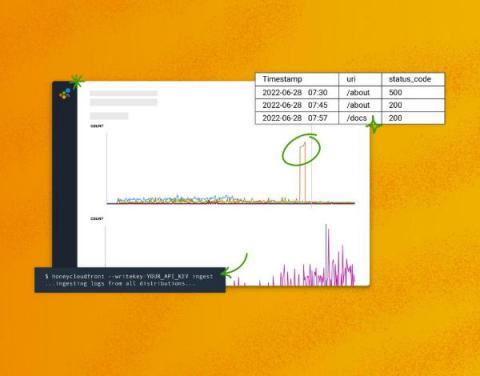Select the Timestamp column header
Screen dimensions: 480x376
[x=297, y=79]
